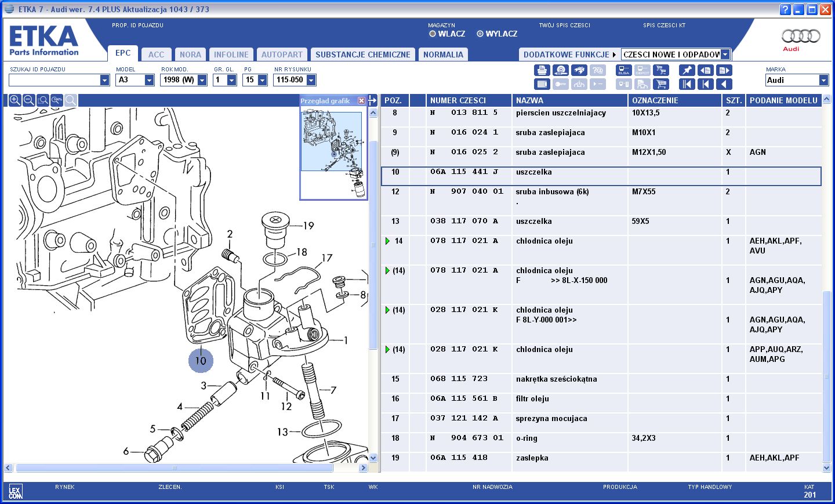Screen dimensions: 835x504
Task: Open the NR RYSUNKU 115-050 dropdown
Action: point(311,80)
